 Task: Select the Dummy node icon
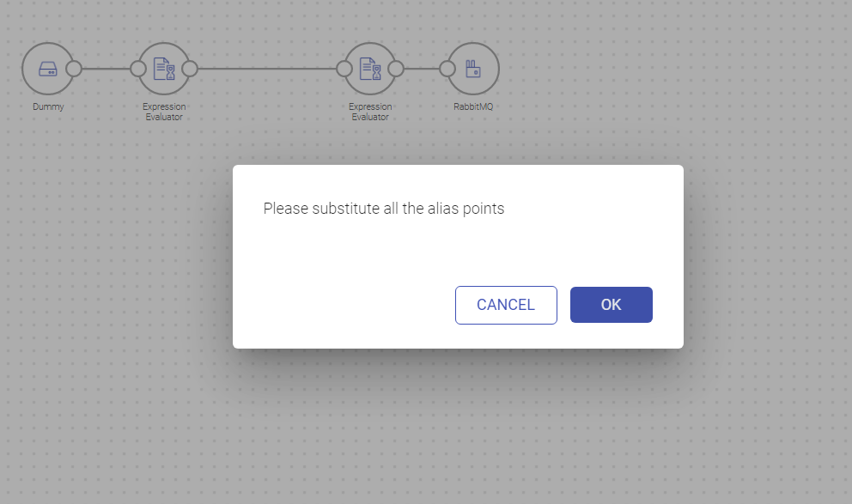click(x=48, y=69)
